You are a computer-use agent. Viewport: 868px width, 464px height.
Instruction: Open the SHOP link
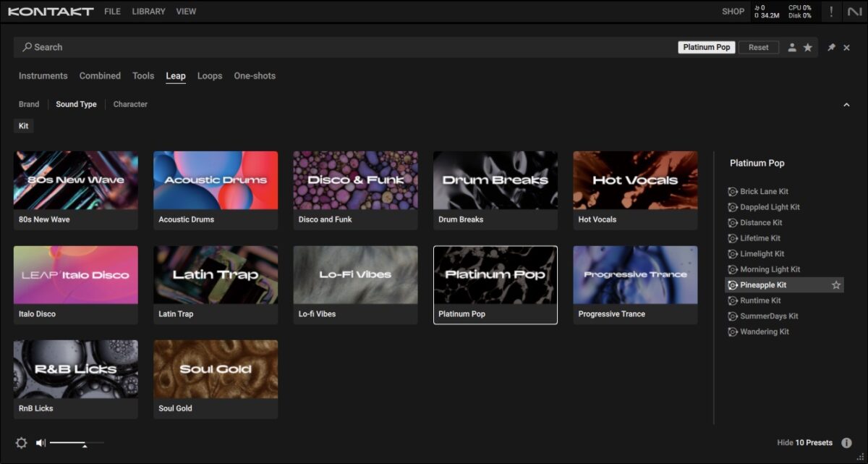pos(733,12)
